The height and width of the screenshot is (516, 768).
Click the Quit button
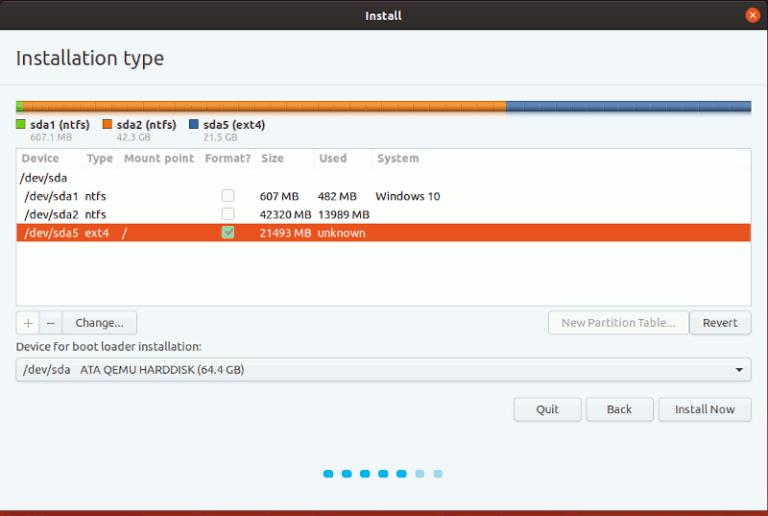click(x=547, y=409)
